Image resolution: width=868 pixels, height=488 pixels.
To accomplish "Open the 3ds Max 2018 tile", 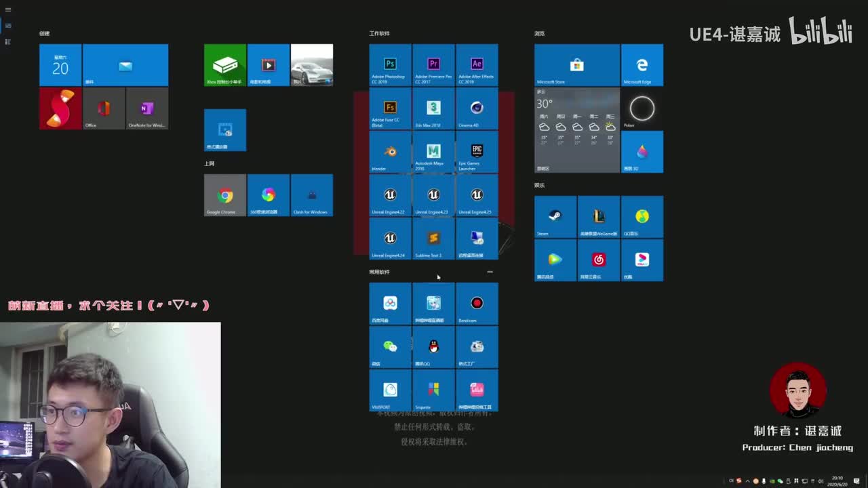I will [x=433, y=108].
